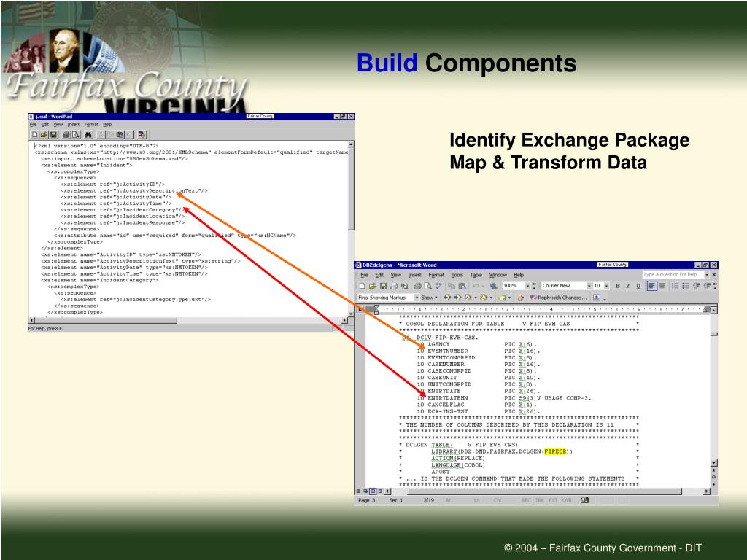Image resolution: width=747 pixels, height=560 pixels.
Task: Click Open icon in Word toolbar
Action: tap(373, 286)
